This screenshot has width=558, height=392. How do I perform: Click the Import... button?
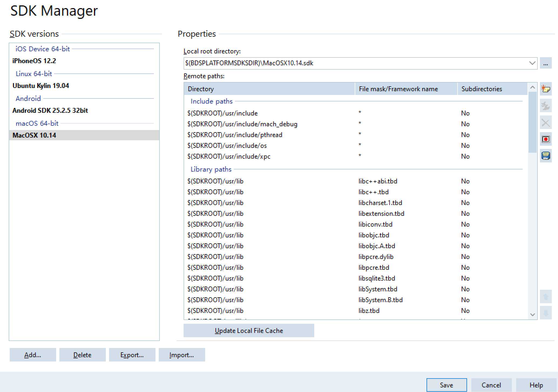(182, 355)
